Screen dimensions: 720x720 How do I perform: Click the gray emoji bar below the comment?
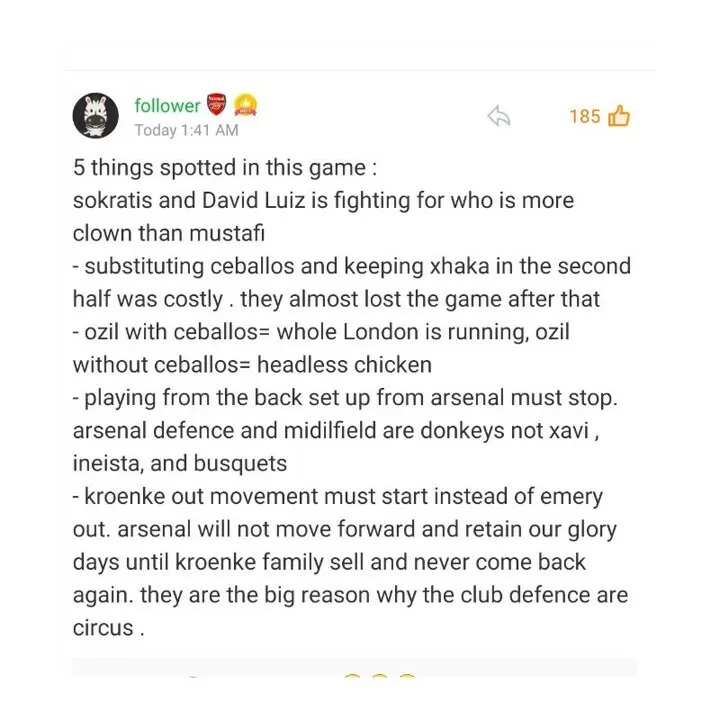click(x=354, y=667)
